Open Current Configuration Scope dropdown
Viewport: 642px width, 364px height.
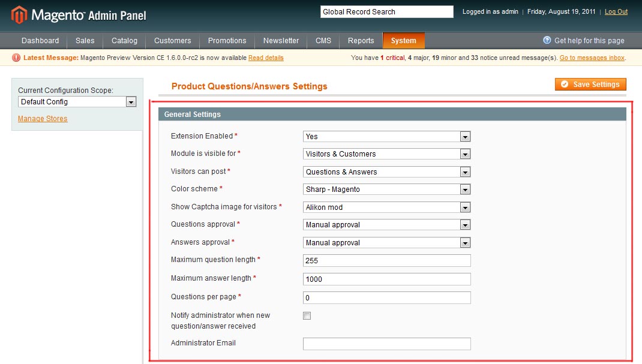77,102
